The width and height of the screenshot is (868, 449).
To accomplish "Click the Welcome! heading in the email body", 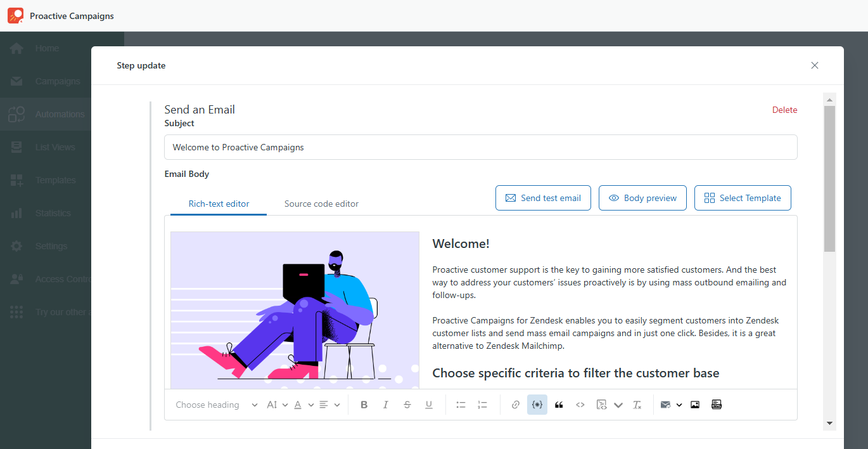I will click(461, 244).
